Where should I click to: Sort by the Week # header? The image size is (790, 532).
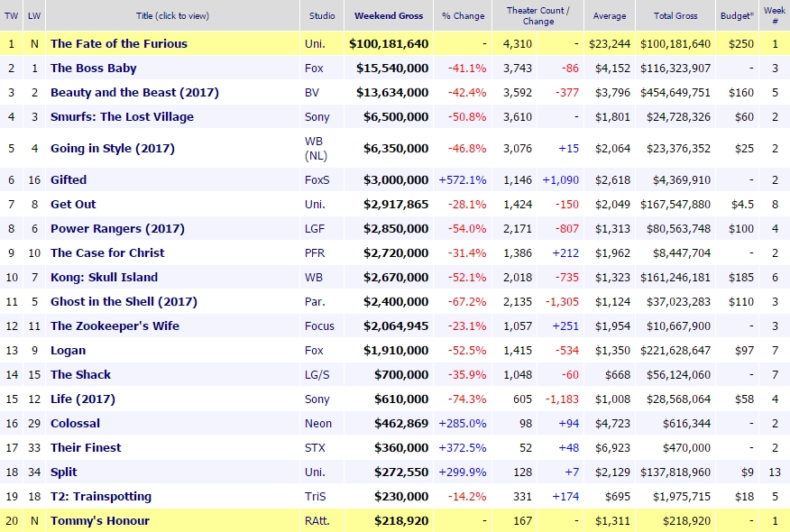(775, 15)
